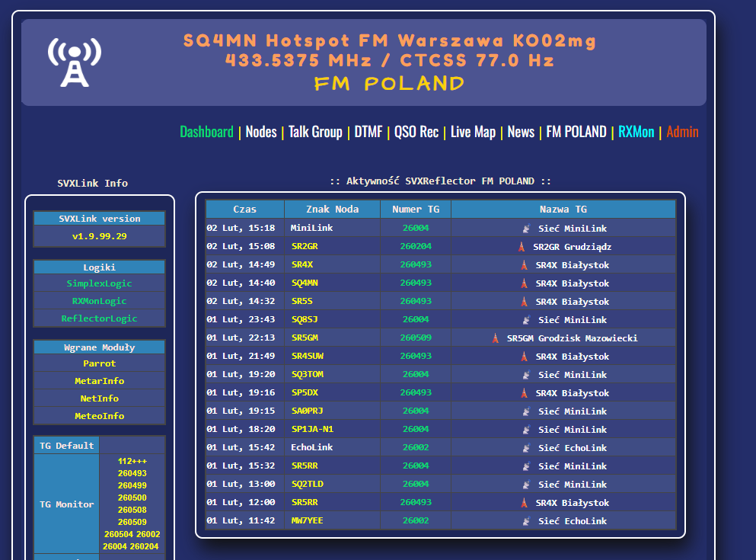Screen dimensions: 756x560
Task: Click the ReflectorLogic entry
Action: 99,318
